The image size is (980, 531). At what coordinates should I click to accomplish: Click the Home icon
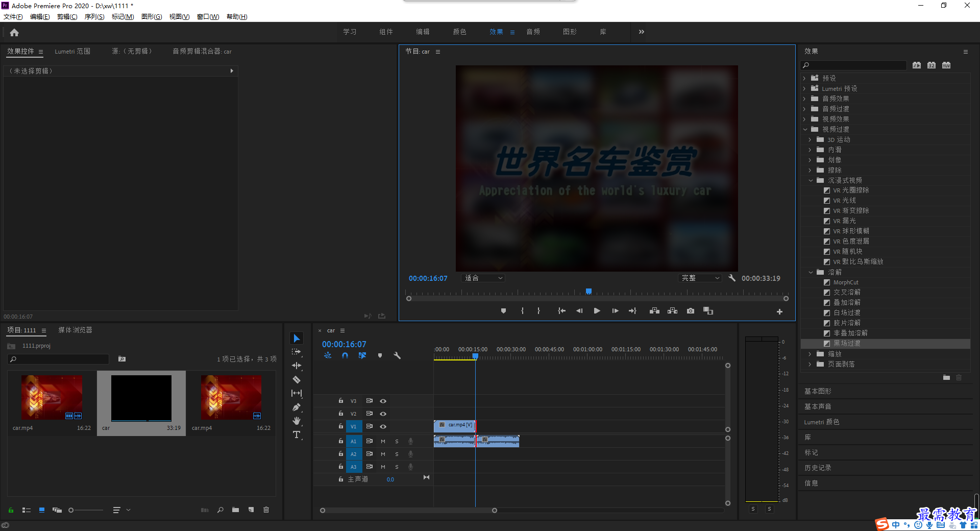point(14,32)
